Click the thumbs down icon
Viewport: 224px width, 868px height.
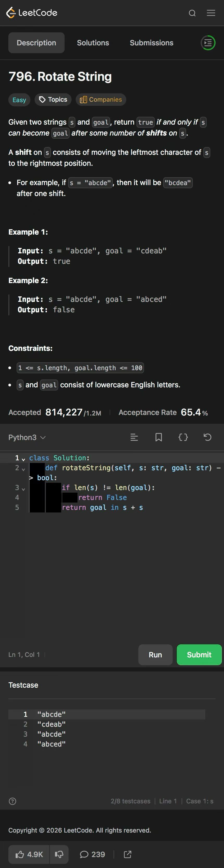pyautogui.click(x=59, y=854)
